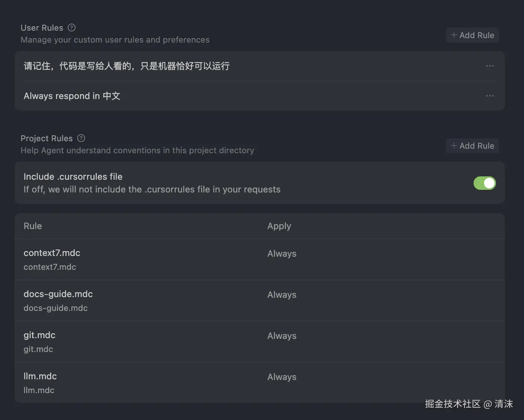
Task: Click the Include .cursorrules file label
Action: point(73,177)
